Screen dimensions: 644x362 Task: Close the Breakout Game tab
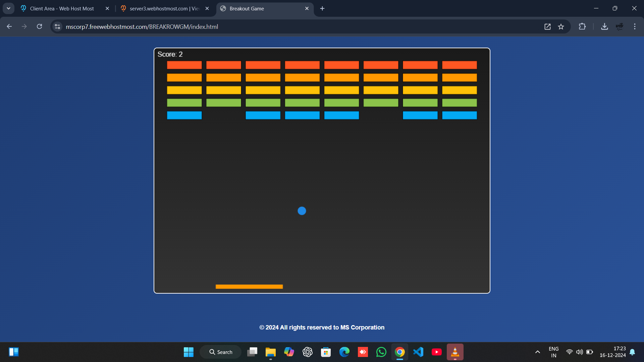pos(307,8)
